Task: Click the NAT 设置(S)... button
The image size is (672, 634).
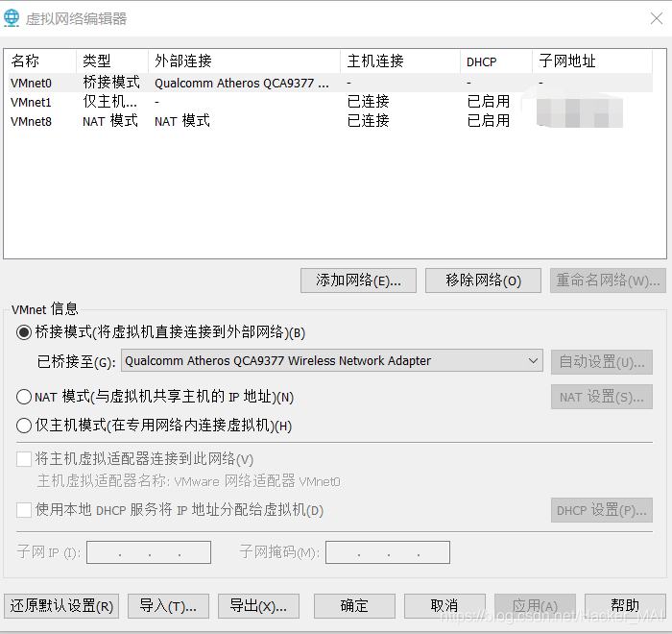Action: pyautogui.click(x=602, y=397)
